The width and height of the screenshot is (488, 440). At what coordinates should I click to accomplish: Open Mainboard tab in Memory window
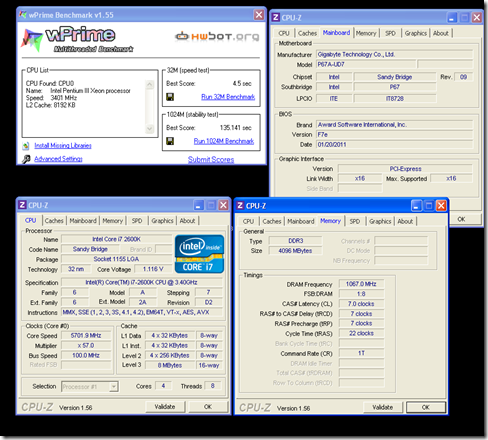(x=301, y=221)
